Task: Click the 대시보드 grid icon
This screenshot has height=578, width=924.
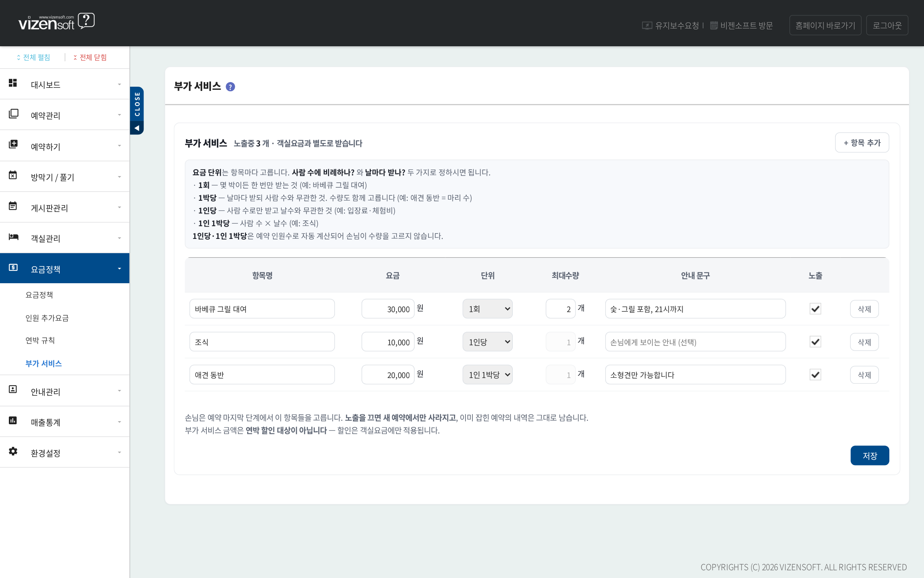Action: pyautogui.click(x=13, y=83)
